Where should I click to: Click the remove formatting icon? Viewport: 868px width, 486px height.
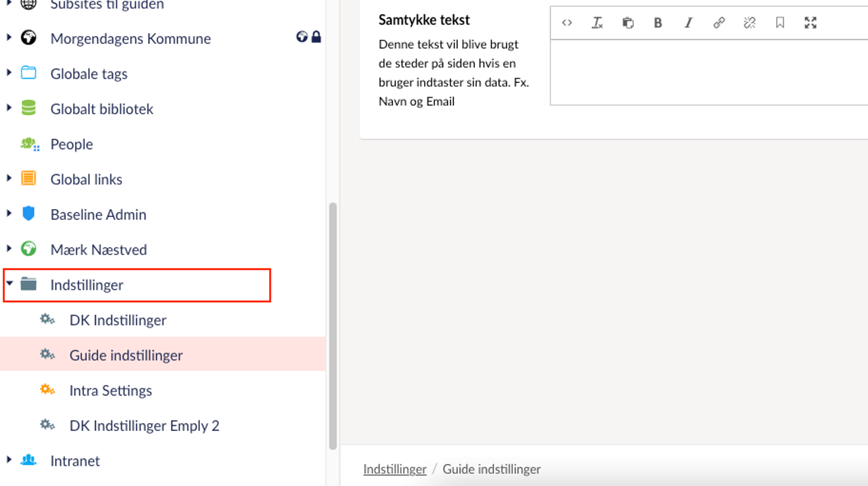597,23
